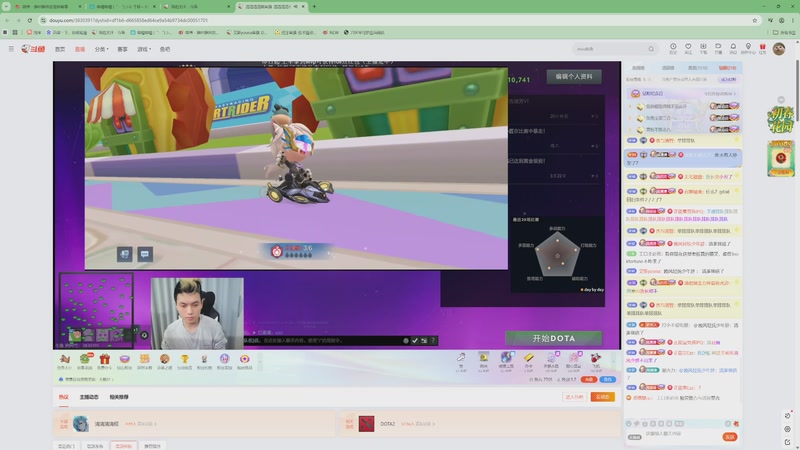The image size is (800, 450).
Task: Click the blue backpack button by the gifts
Action: 607,380
